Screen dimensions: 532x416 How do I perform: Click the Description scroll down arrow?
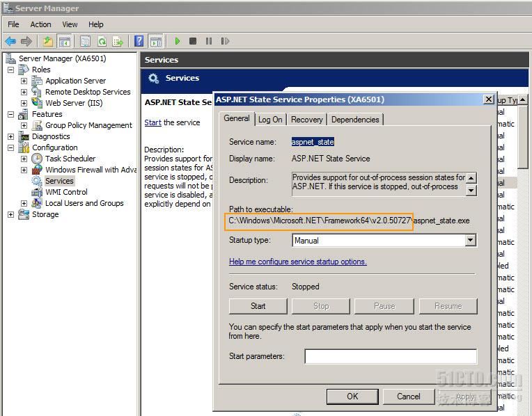click(471, 191)
